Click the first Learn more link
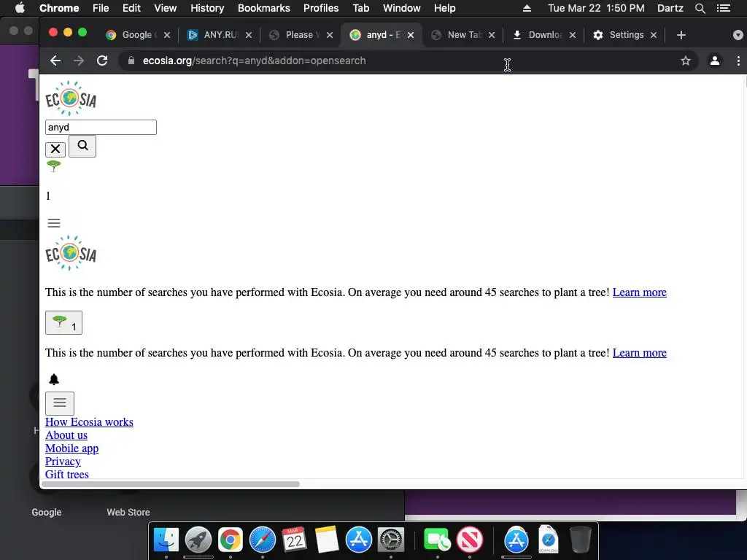 pyautogui.click(x=639, y=292)
